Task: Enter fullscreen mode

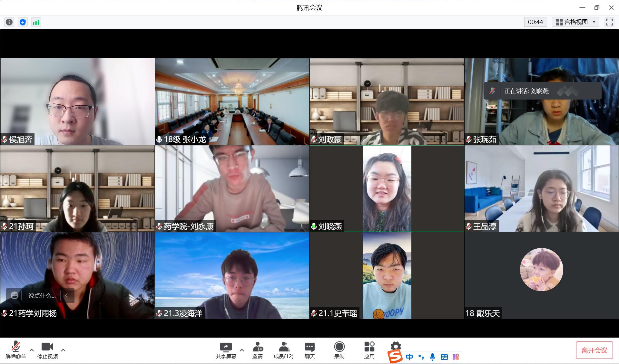Action: pyautogui.click(x=609, y=22)
